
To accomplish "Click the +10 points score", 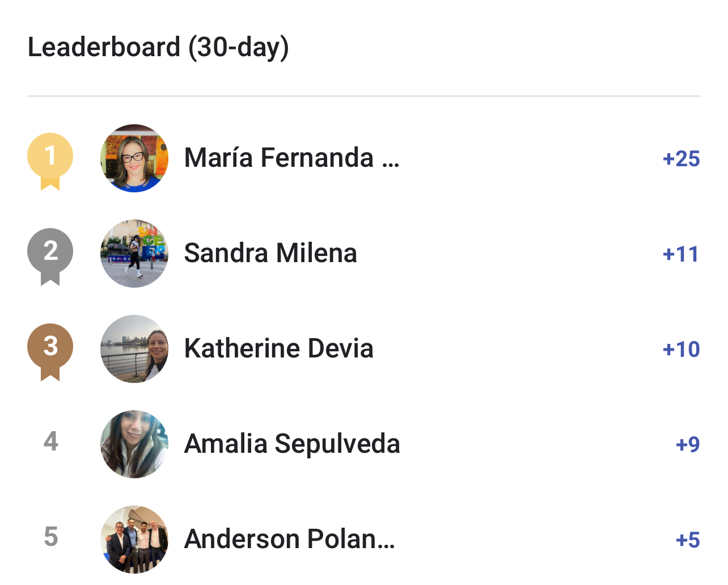I will pos(681,350).
